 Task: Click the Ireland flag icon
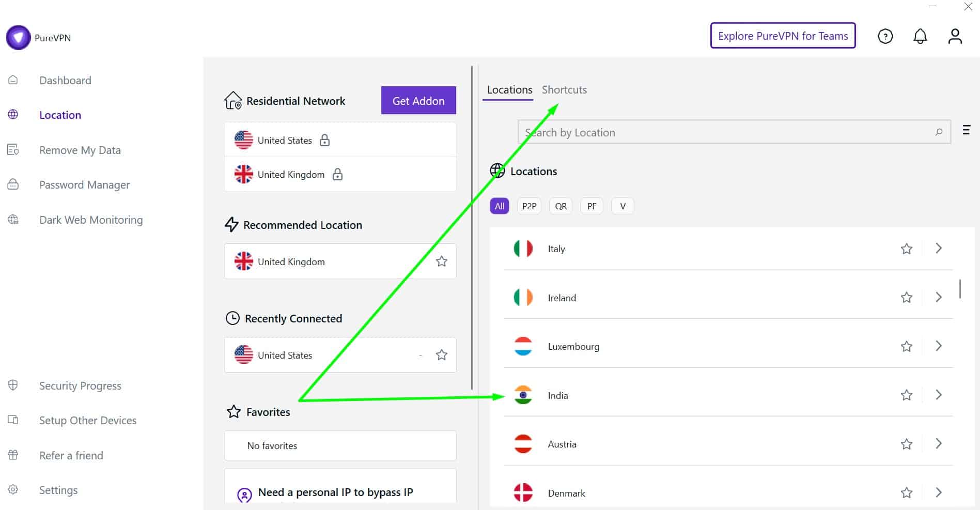tap(523, 298)
